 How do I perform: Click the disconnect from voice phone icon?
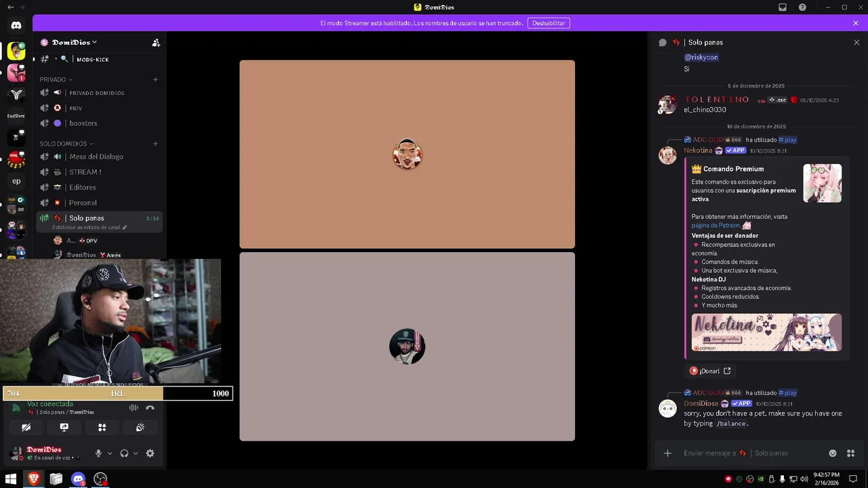(150, 408)
